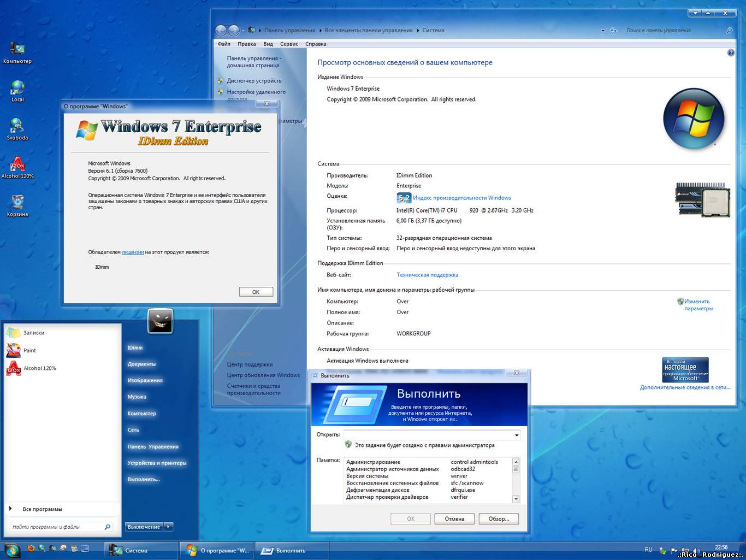Click the flip-windows monitor icon in quick launch
Screen dimensions: 746x560
pyautogui.click(x=85, y=548)
